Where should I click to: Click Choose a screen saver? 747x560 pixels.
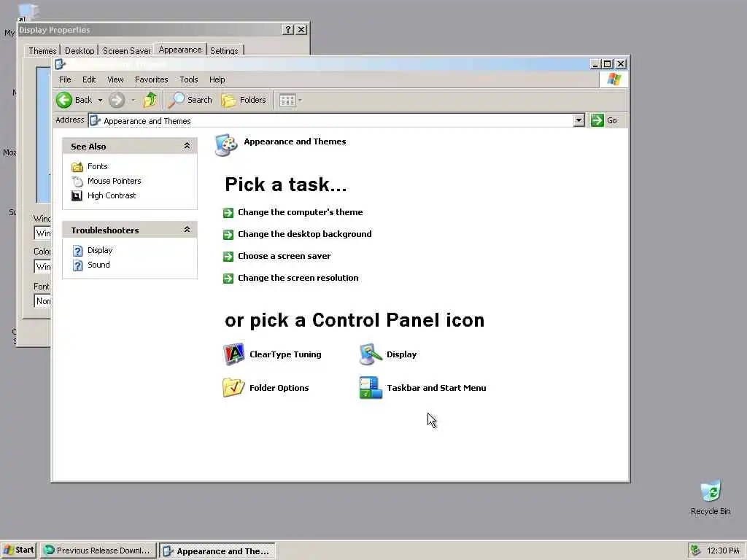tap(285, 256)
